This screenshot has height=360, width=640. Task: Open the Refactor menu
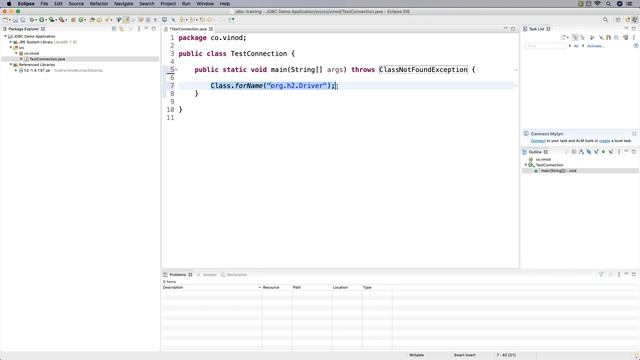pyautogui.click(x=99, y=4)
